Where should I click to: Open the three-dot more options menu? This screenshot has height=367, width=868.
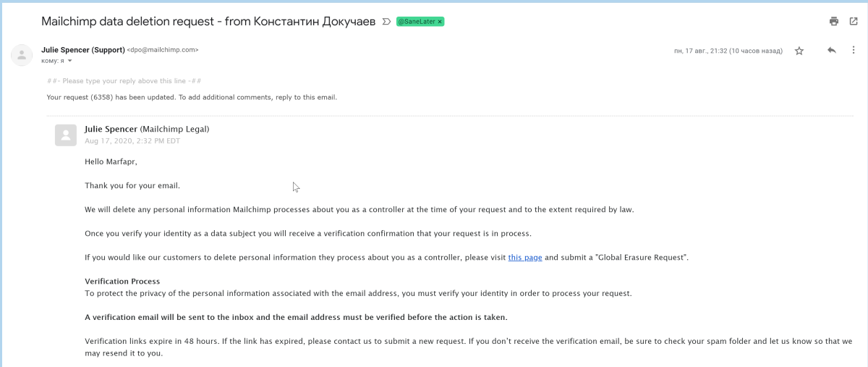coord(855,51)
